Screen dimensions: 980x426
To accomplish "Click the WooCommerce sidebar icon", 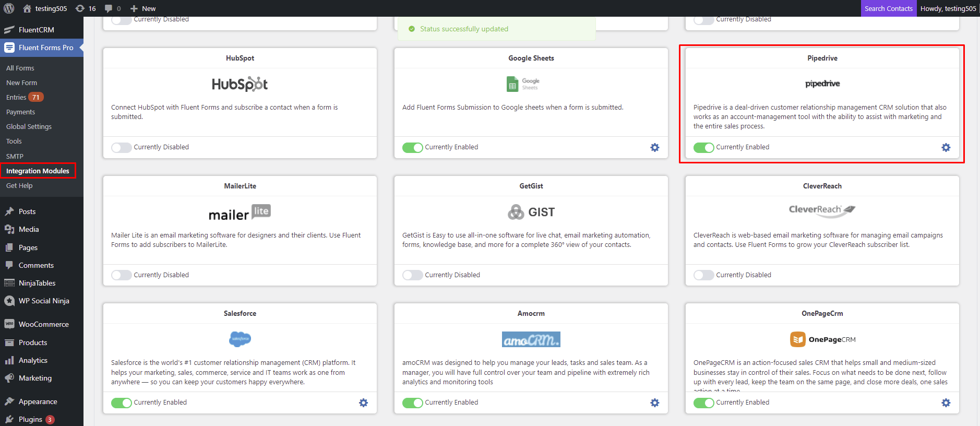I will 9,324.
